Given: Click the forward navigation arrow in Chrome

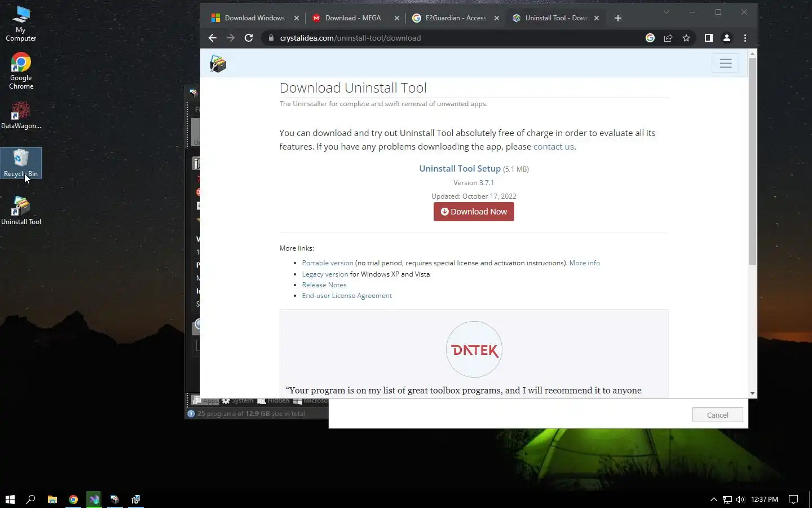Looking at the screenshot, I should tap(231, 38).
